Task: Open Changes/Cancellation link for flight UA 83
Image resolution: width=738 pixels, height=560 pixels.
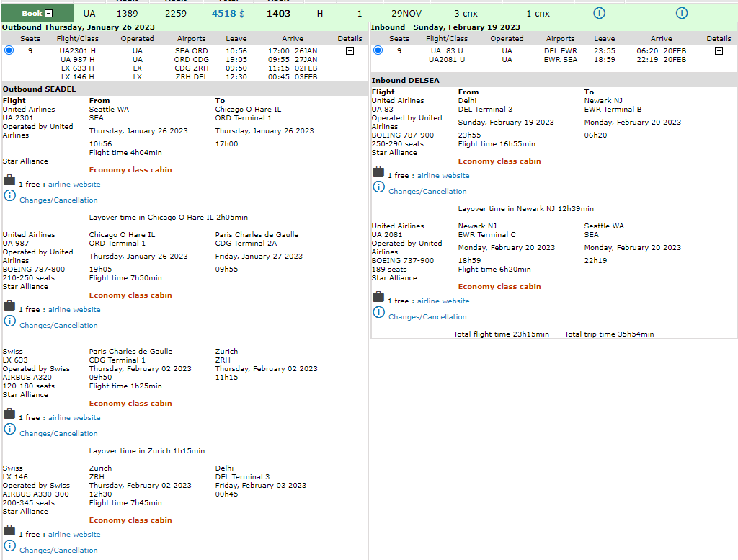Action: click(427, 192)
